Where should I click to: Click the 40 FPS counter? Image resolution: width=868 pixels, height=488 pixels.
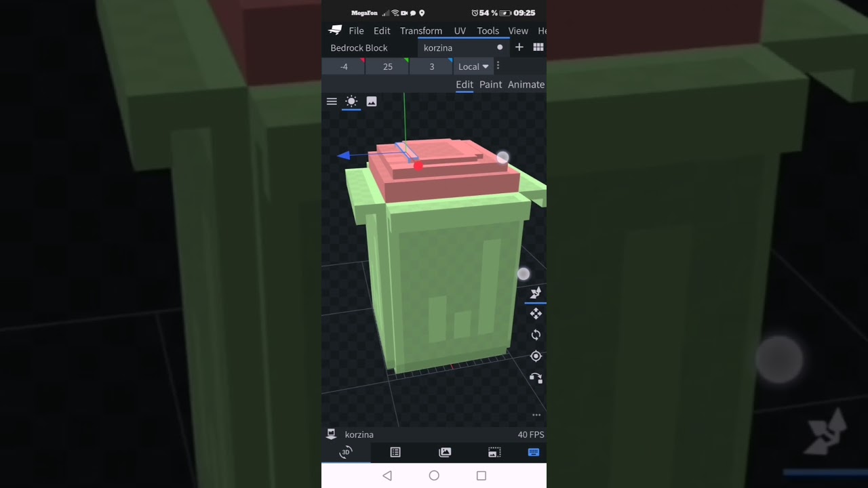coord(531,434)
